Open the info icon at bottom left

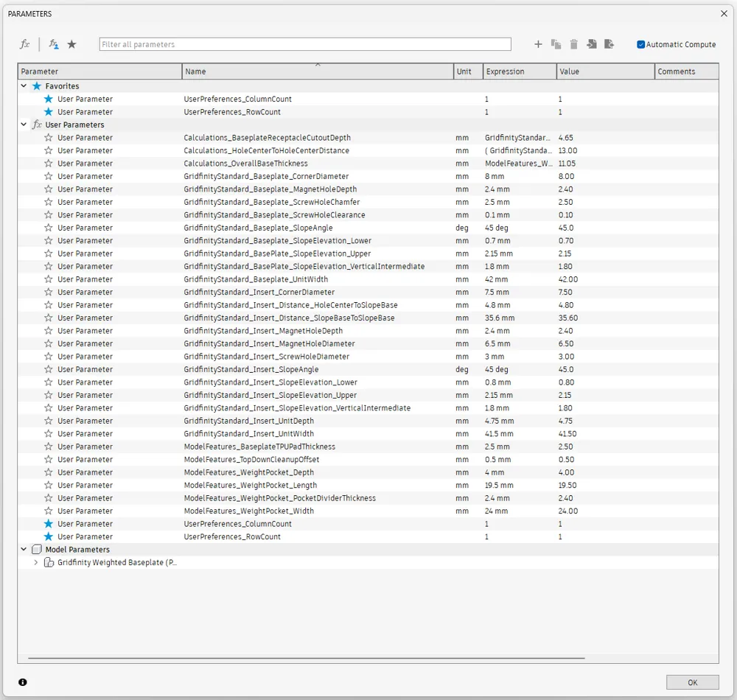23,682
